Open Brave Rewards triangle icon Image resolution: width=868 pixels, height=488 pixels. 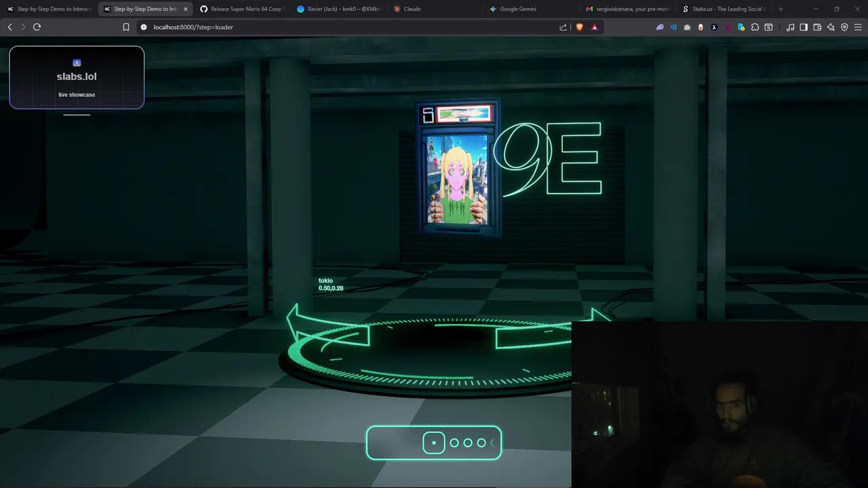click(x=595, y=27)
